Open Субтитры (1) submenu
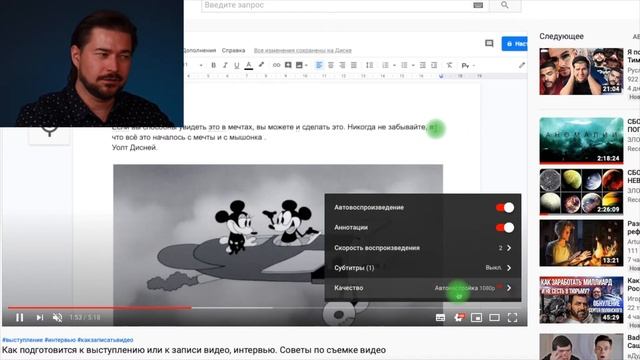 (423, 268)
